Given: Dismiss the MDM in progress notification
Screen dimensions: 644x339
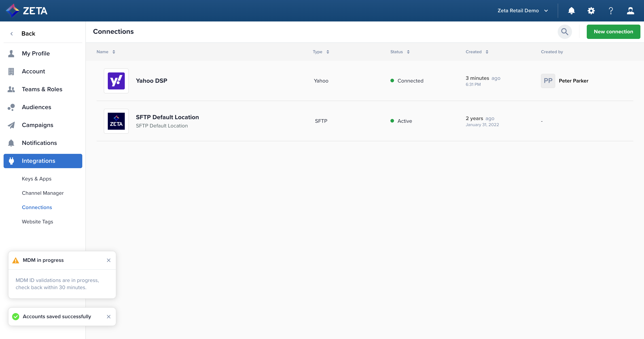Looking at the screenshot, I should tap(108, 260).
